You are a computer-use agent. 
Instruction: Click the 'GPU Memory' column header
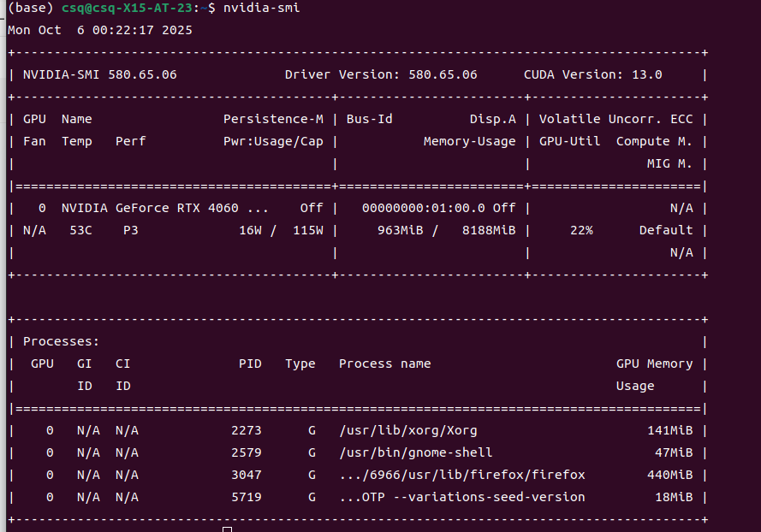(654, 364)
